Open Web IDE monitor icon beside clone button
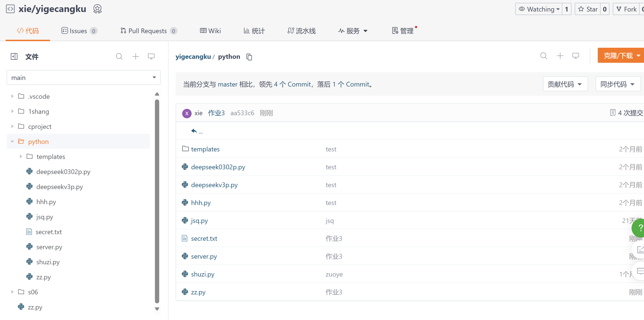The height and width of the screenshot is (320, 644). point(575,55)
